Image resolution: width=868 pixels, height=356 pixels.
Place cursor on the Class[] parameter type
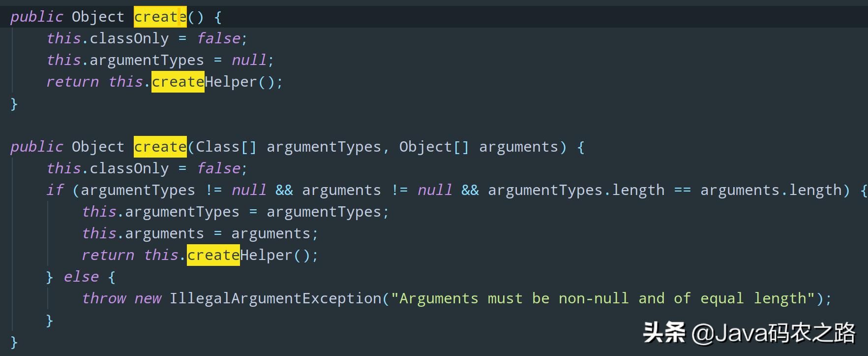226,147
